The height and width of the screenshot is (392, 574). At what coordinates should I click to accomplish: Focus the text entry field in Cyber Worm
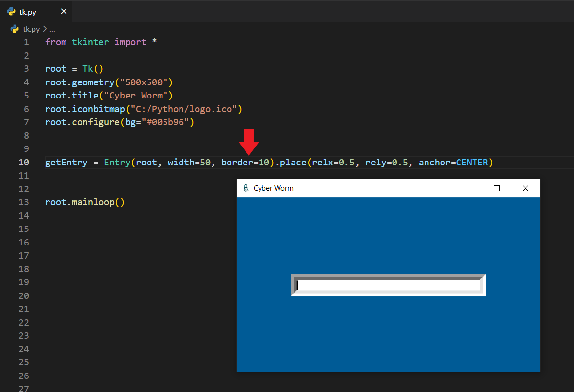tap(388, 285)
